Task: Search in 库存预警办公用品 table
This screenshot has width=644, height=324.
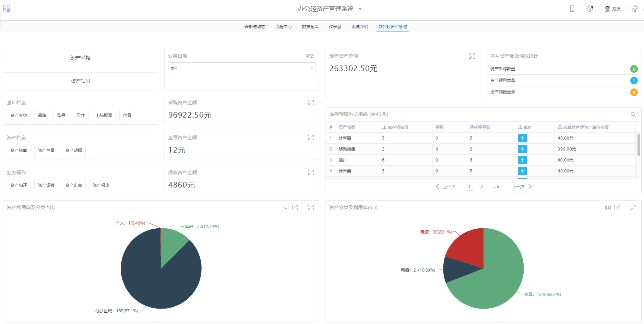Action: (633, 115)
